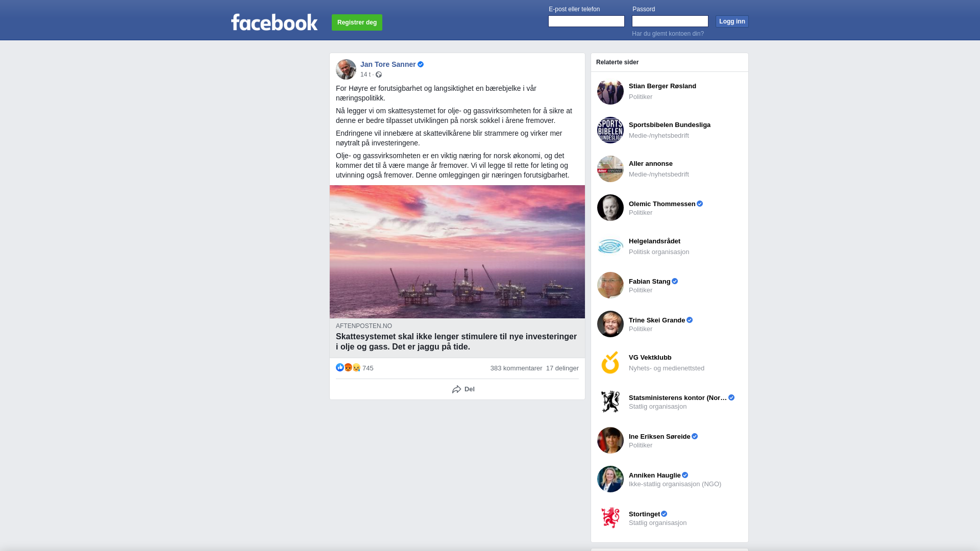Click the verified badge beside Jan Tore Sanner

click(421, 64)
